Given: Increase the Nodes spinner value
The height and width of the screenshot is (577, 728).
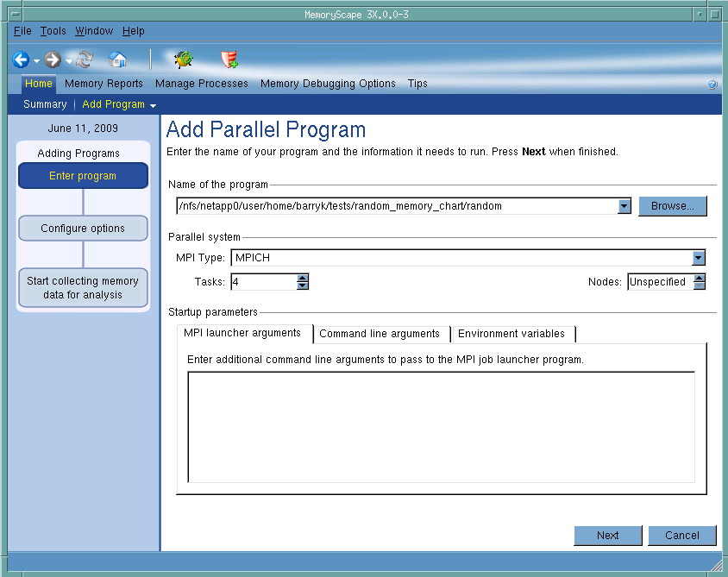Looking at the screenshot, I should (x=699, y=278).
